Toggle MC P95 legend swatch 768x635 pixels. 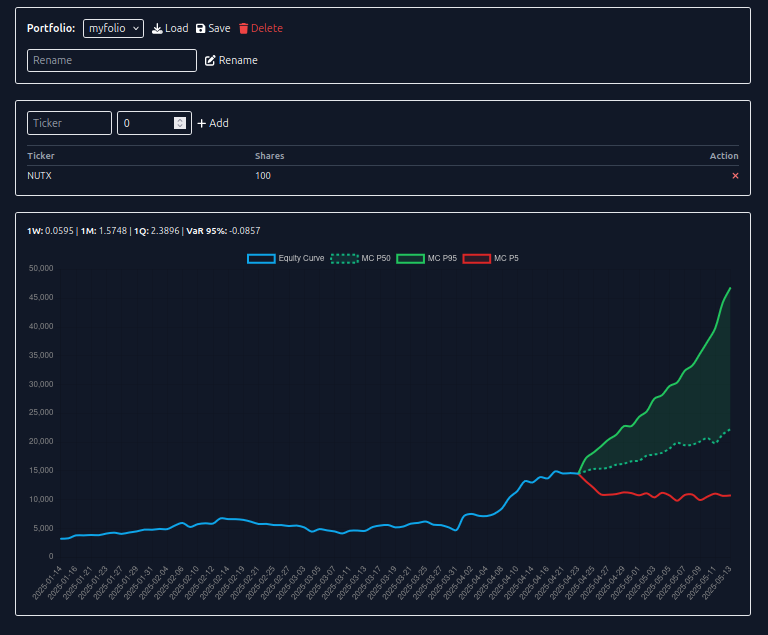point(410,259)
